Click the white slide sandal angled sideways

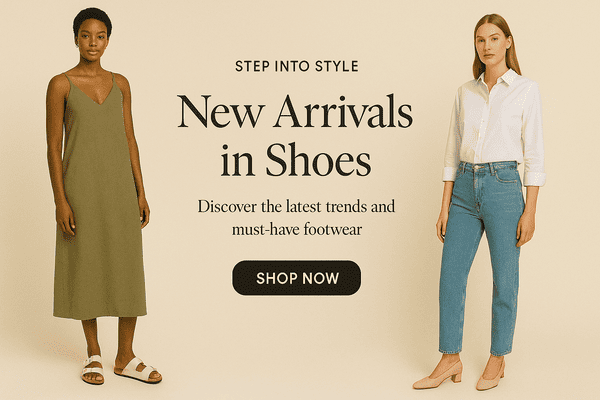[138, 370]
